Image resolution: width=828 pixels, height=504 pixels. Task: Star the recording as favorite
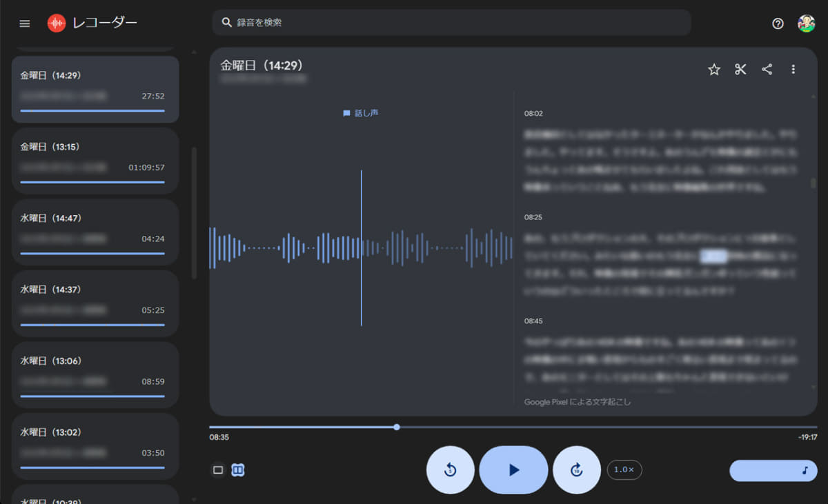click(714, 69)
